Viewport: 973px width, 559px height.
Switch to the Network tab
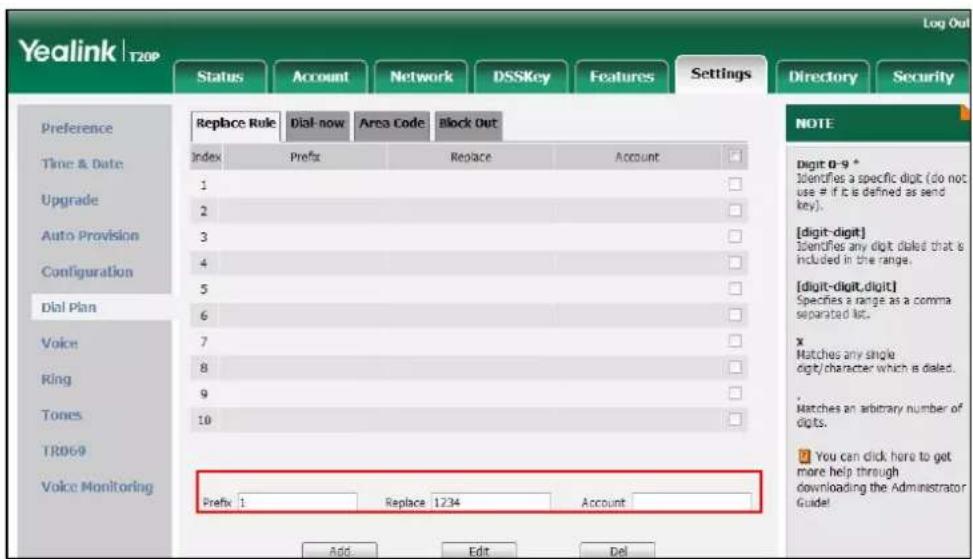421,77
